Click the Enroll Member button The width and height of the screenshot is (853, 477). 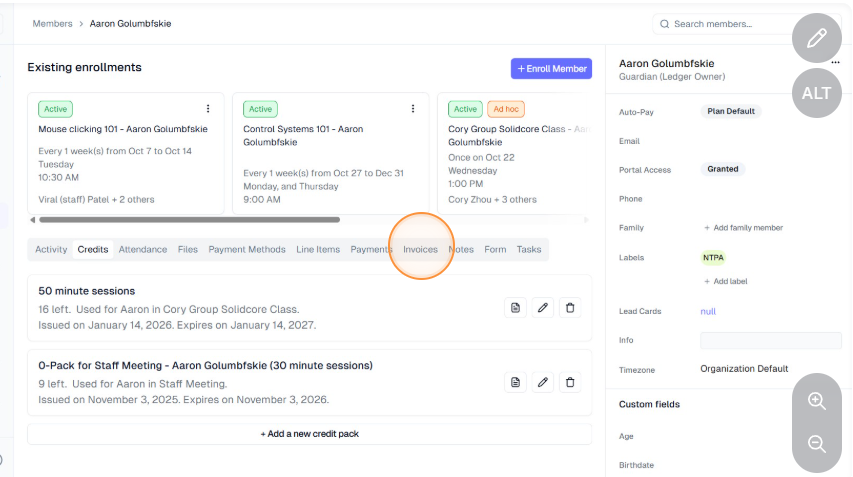click(x=551, y=69)
